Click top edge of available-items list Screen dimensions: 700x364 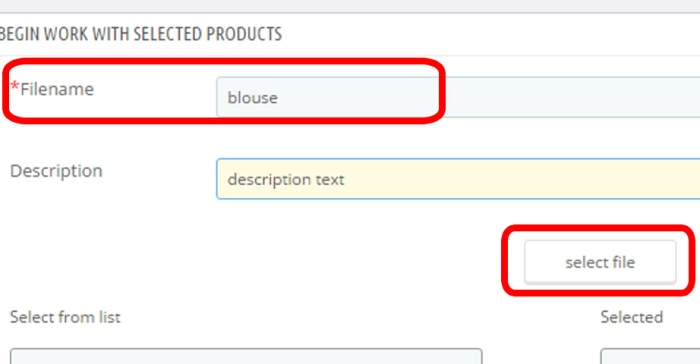(x=246, y=350)
